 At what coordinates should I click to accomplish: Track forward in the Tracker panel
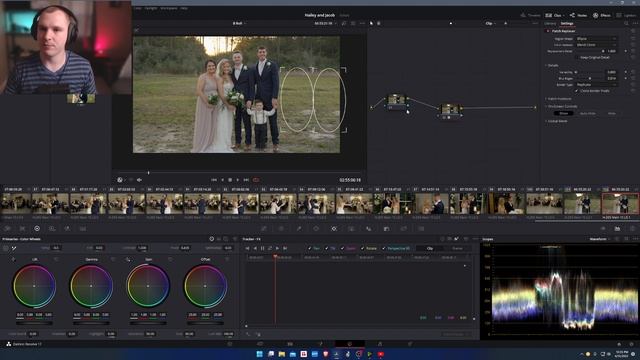(x=277, y=248)
